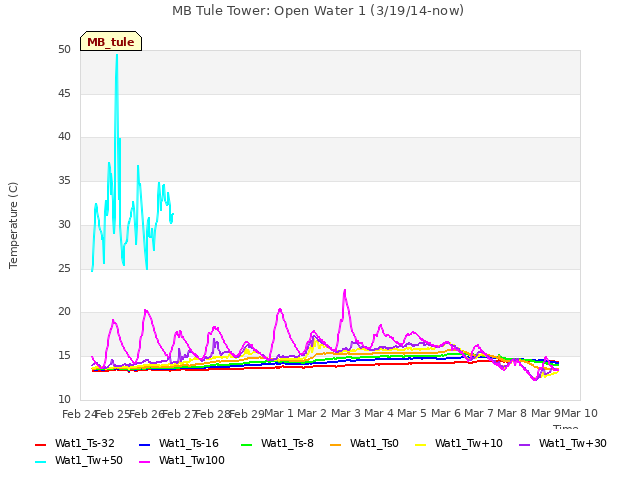The image size is (640, 480).
Task: Click the cyan peak near 50 degrees
Action: point(117,55)
